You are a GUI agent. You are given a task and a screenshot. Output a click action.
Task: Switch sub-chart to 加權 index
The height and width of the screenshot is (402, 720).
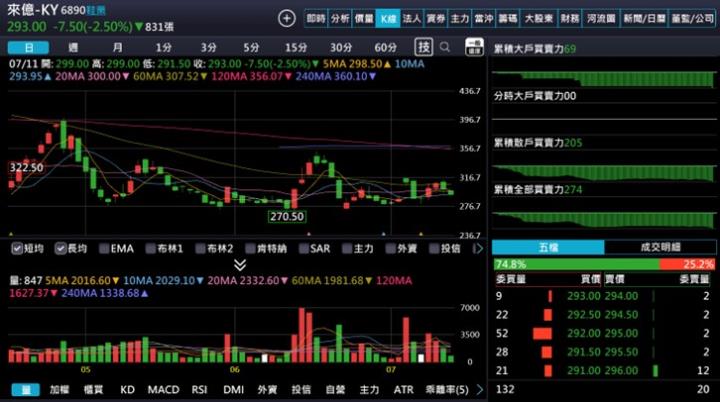[x=59, y=390]
